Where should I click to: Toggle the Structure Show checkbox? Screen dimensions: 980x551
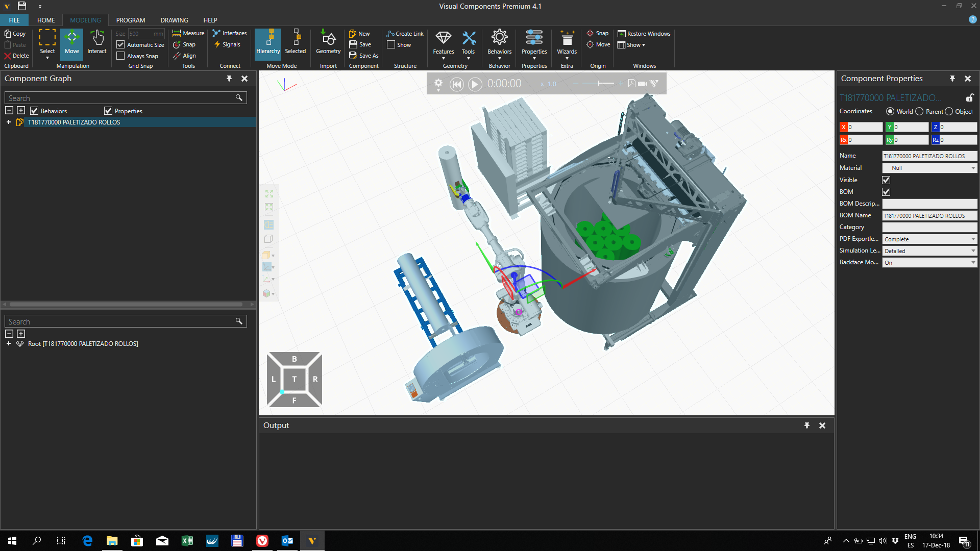coord(391,45)
